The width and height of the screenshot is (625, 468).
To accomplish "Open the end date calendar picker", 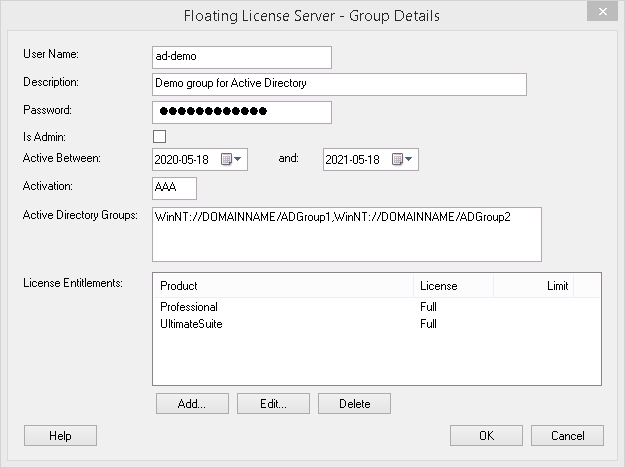I will coord(403,159).
